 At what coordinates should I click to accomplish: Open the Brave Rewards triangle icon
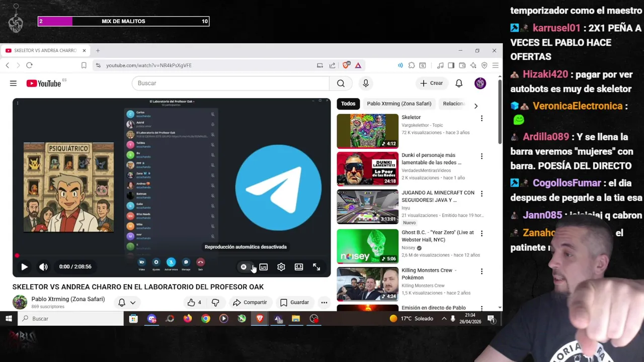pyautogui.click(x=358, y=65)
